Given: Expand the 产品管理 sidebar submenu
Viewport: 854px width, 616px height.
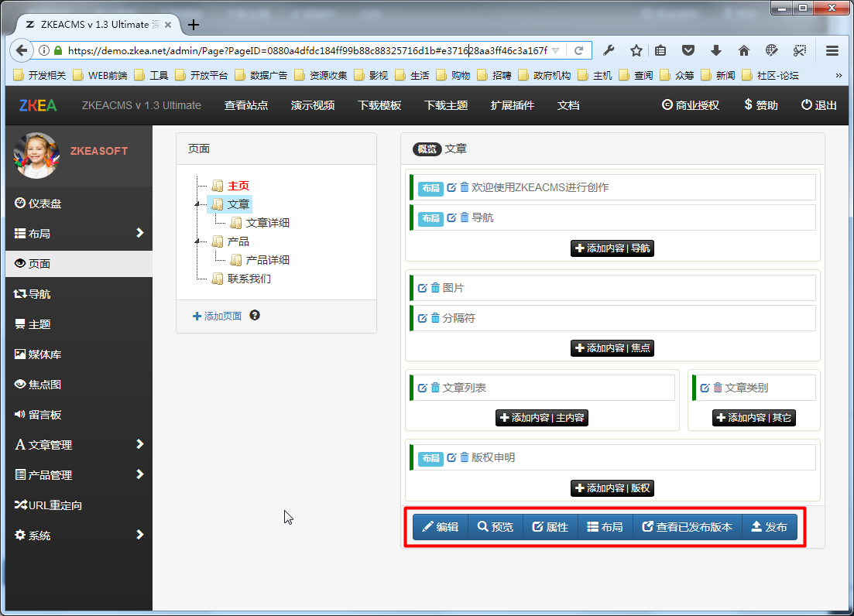Looking at the screenshot, I should coord(140,474).
